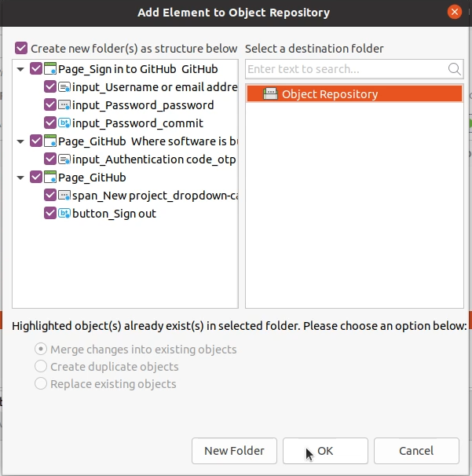This screenshot has width=472, height=476.
Task: Uncheck span_New project_dropdown checkbox
Action: 50,196
